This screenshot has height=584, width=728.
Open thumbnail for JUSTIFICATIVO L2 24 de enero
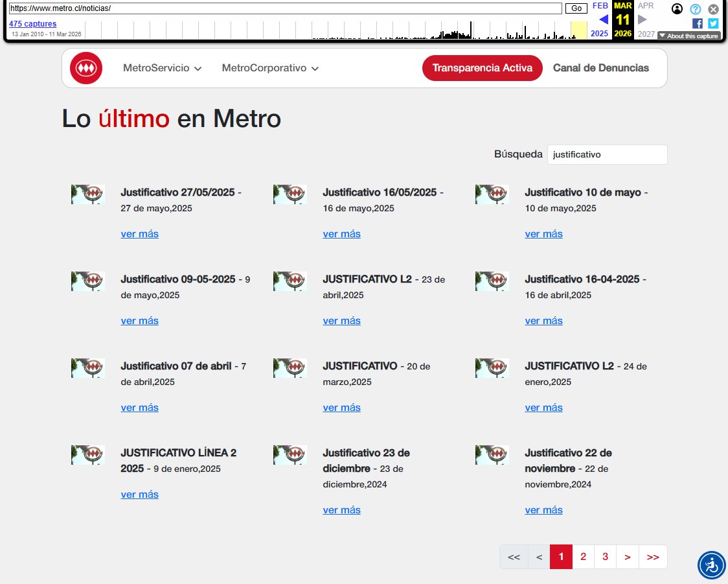click(x=492, y=368)
